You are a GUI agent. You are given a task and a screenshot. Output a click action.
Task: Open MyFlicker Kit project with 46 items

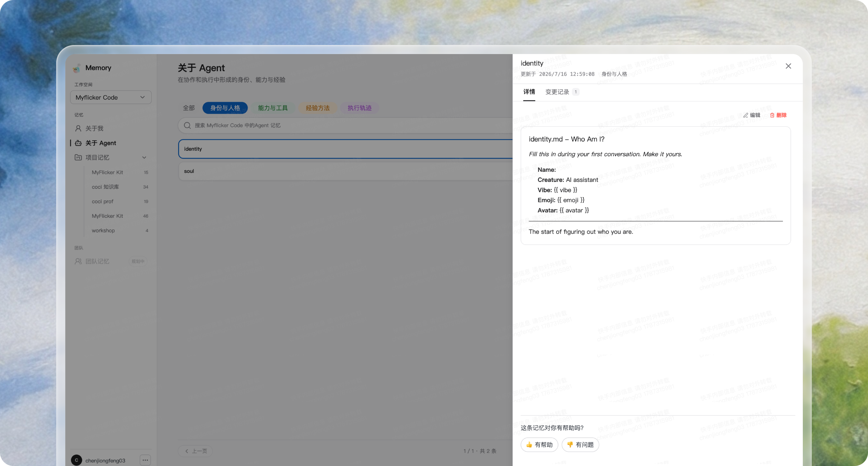tap(119, 216)
